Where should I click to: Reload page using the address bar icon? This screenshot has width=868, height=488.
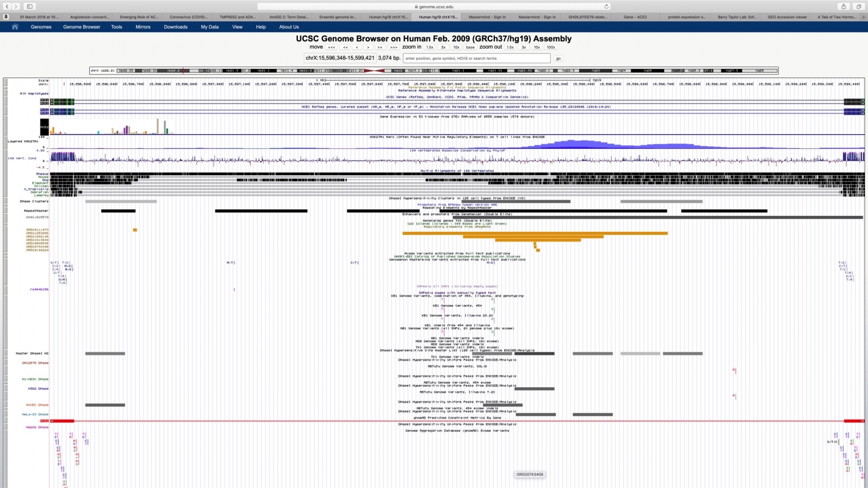tap(606, 6)
